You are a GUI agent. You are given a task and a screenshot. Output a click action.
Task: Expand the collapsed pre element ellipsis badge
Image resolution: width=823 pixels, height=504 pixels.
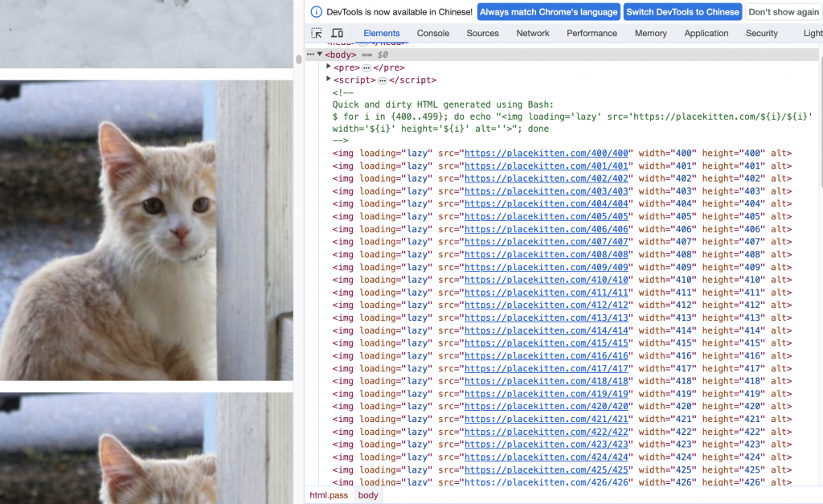coord(366,68)
